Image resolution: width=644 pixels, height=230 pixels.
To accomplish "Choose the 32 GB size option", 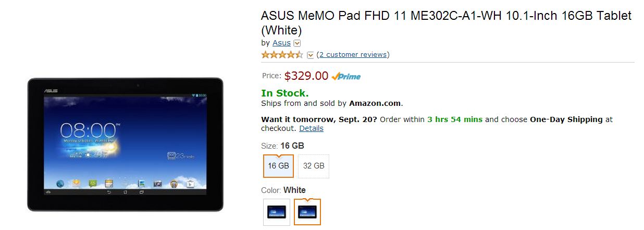I will 314,166.
